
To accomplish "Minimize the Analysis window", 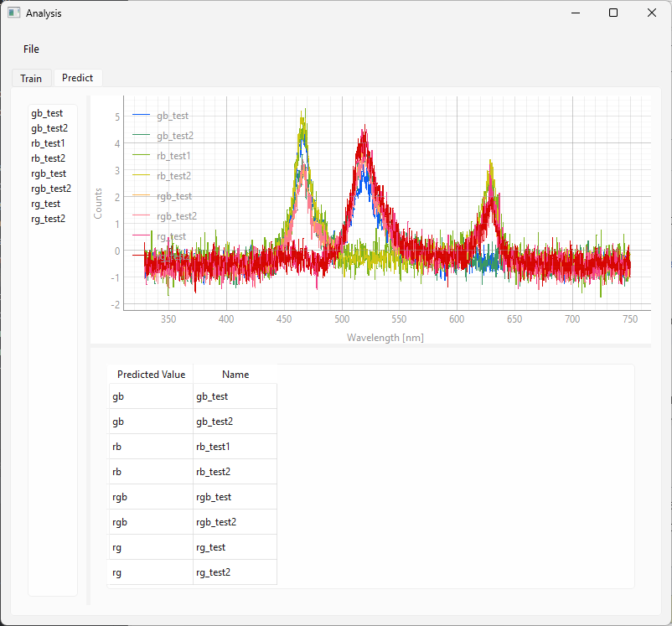I will coord(575,13).
